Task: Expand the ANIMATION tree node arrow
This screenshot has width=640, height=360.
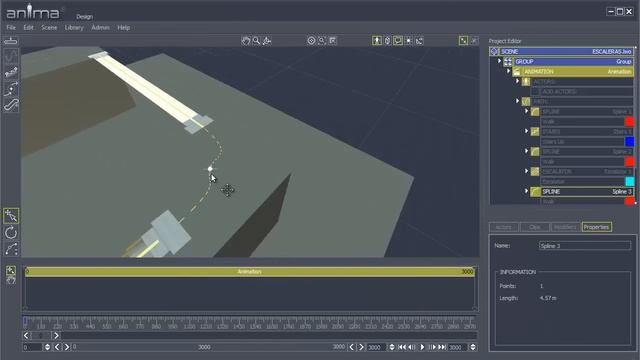Action: point(508,71)
